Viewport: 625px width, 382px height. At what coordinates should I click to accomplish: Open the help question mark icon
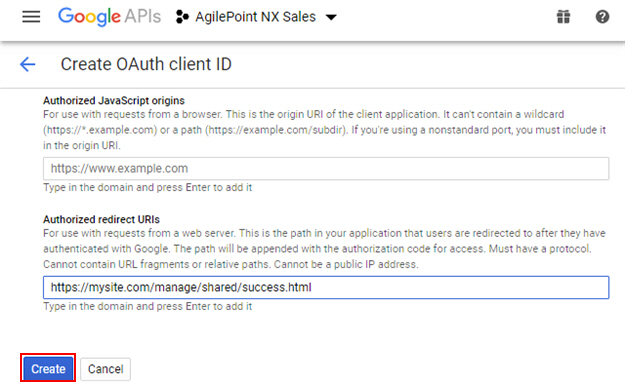[x=602, y=17]
